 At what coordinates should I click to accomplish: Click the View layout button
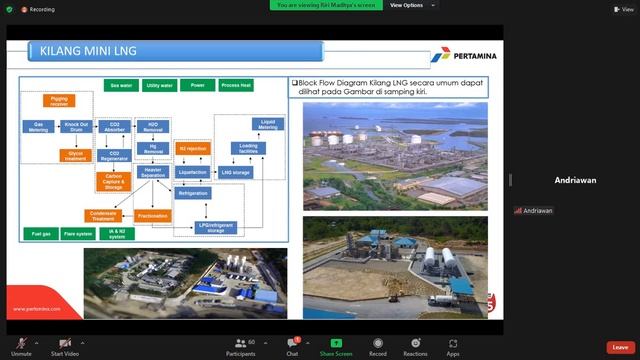tap(624, 9)
